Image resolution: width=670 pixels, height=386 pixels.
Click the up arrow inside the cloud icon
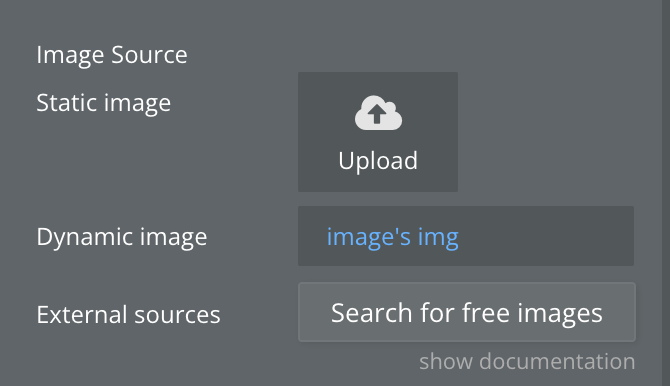[377, 114]
